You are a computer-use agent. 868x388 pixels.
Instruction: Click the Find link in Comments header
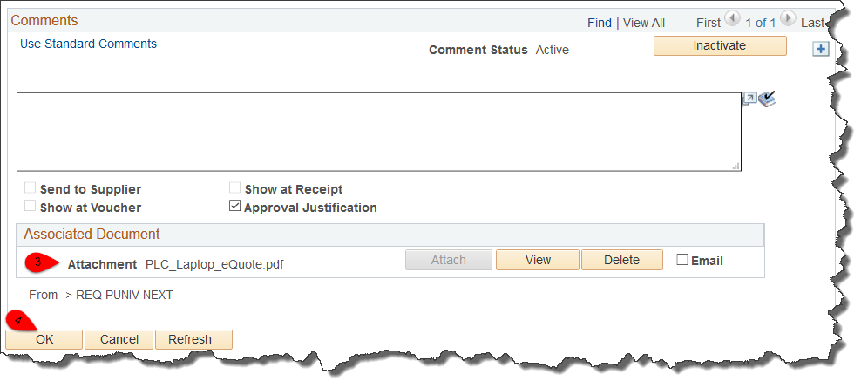click(600, 23)
